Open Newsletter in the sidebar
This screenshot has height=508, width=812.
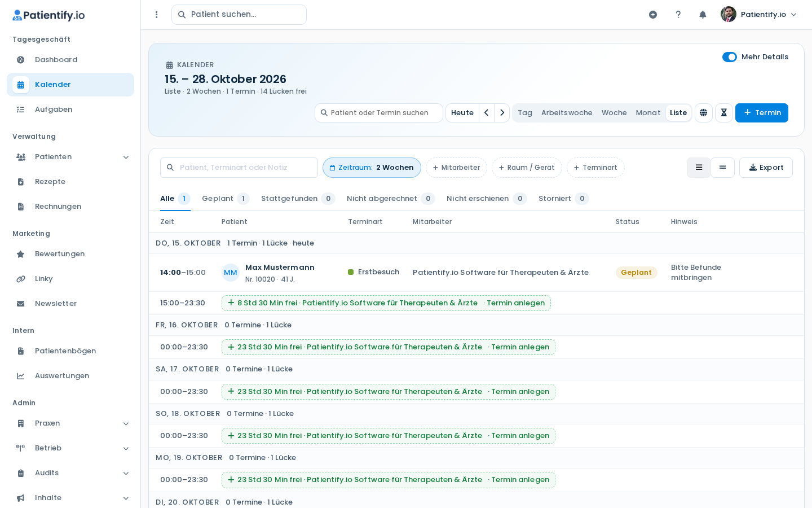click(70, 304)
